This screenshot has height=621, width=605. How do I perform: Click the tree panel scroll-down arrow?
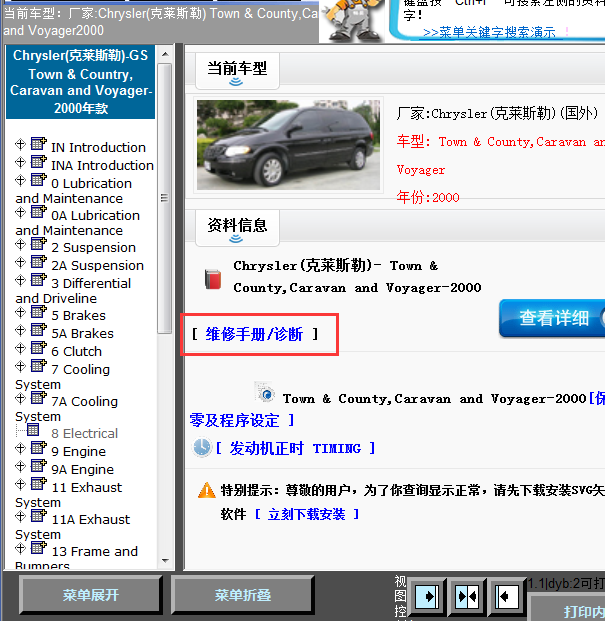[x=166, y=561]
